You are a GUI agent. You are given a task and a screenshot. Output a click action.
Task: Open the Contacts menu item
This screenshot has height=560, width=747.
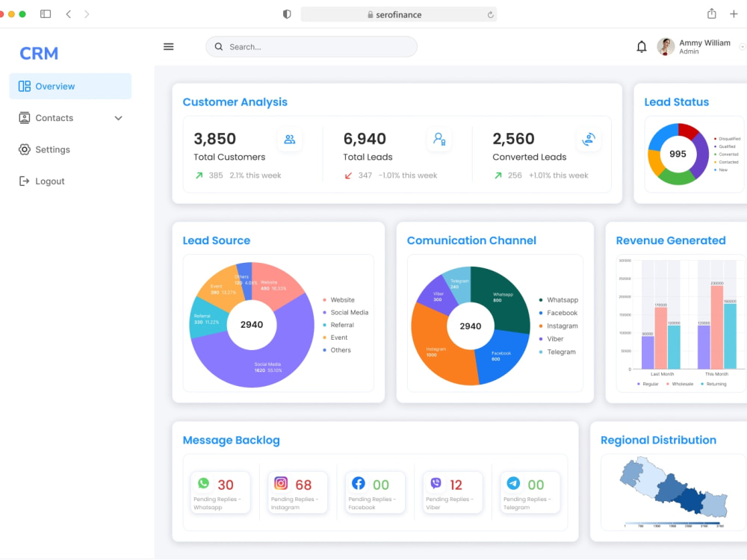click(x=70, y=118)
